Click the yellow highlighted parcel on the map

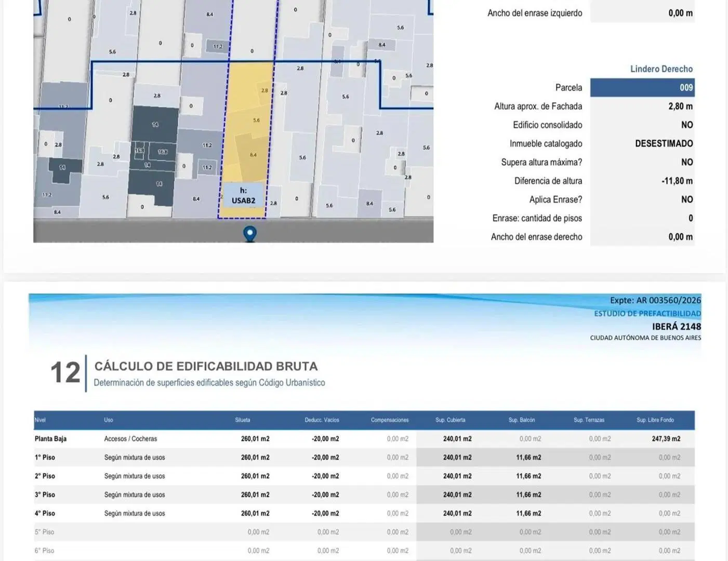246,139
